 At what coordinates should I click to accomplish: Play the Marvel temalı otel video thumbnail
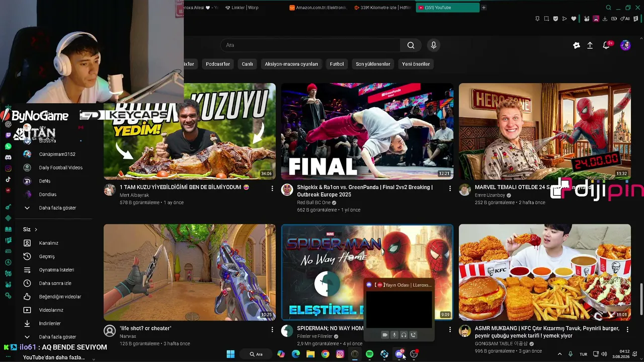545,131
